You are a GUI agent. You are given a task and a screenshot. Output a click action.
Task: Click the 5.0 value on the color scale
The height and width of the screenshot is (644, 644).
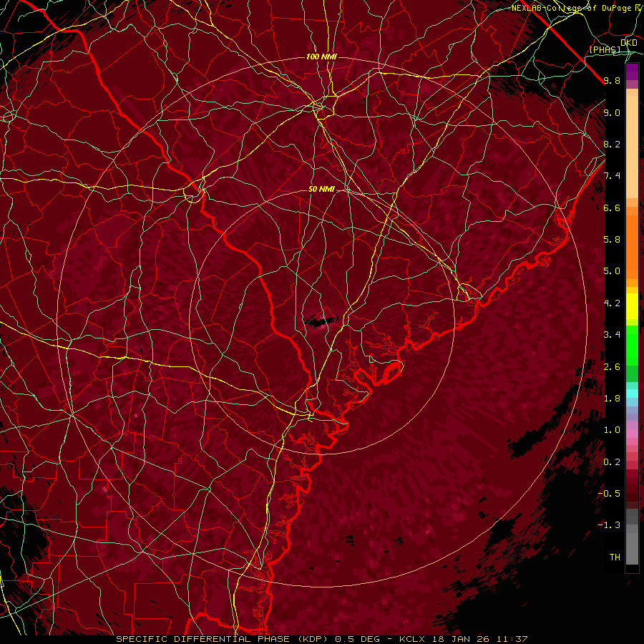click(612, 271)
